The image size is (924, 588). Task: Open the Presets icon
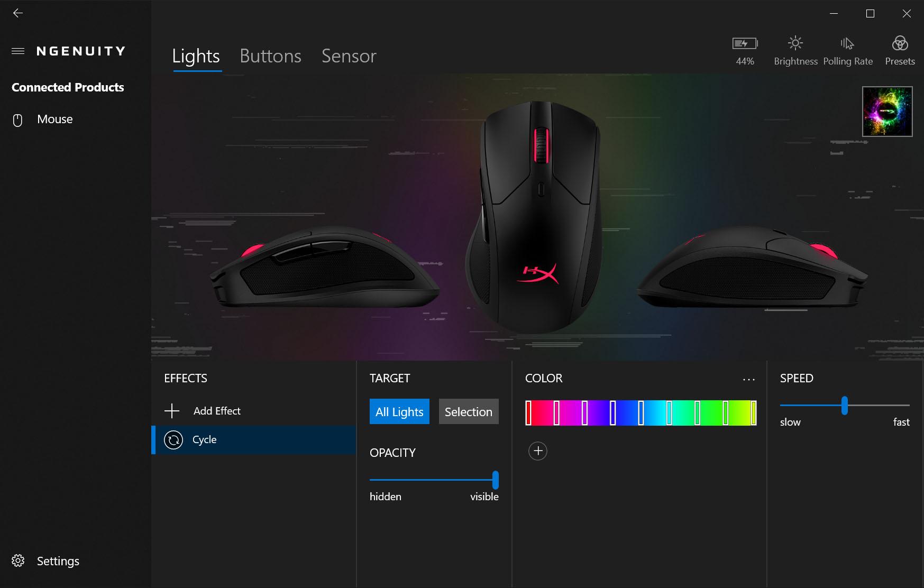tap(900, 43)
